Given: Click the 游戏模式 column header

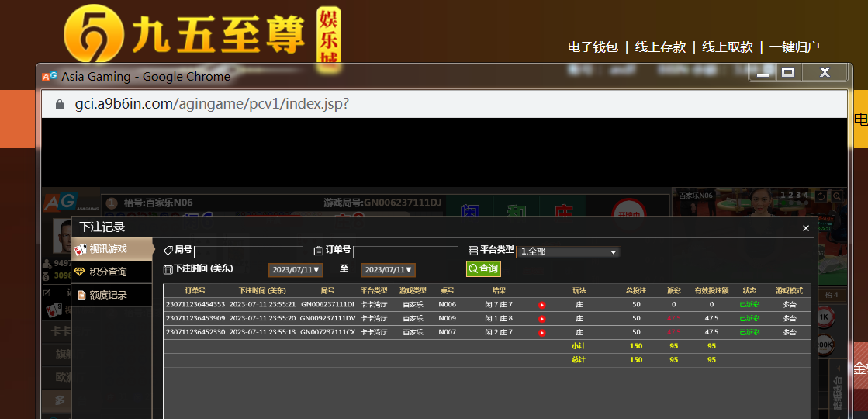Looking at the screenshot, I should tap(789, 291).
